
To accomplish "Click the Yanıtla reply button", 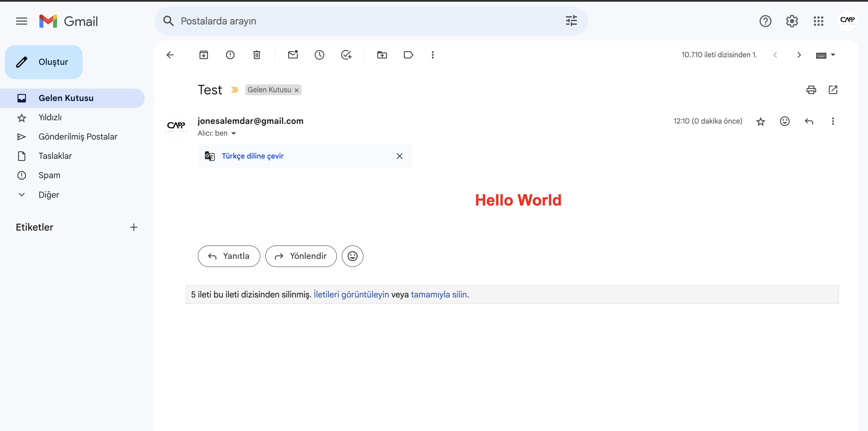I will [229, 256].
